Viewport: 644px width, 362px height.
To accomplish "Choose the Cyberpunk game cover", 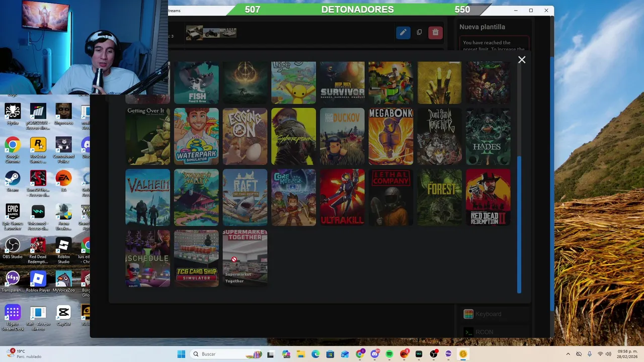I will click(293, 136).
